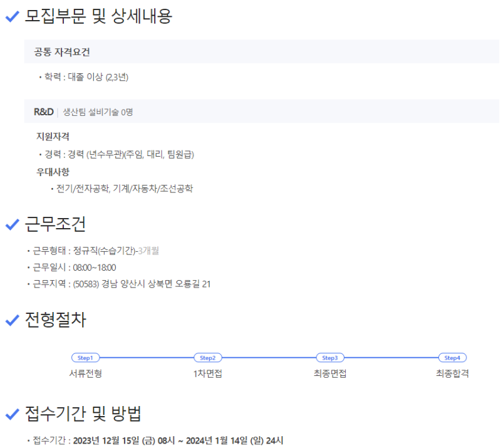Click the 접수기간 date range text

click(178, 440)
